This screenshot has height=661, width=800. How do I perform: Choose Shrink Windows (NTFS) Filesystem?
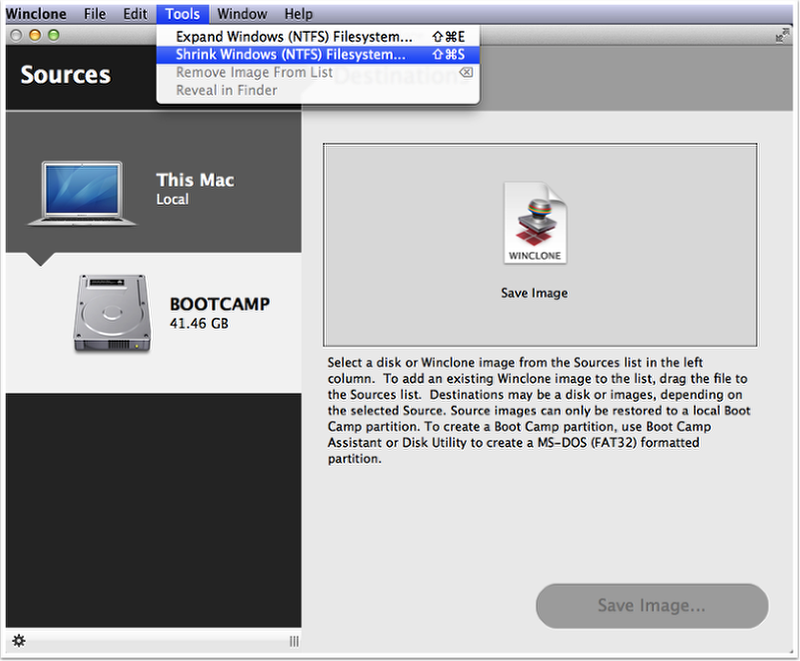click(318, 55)
